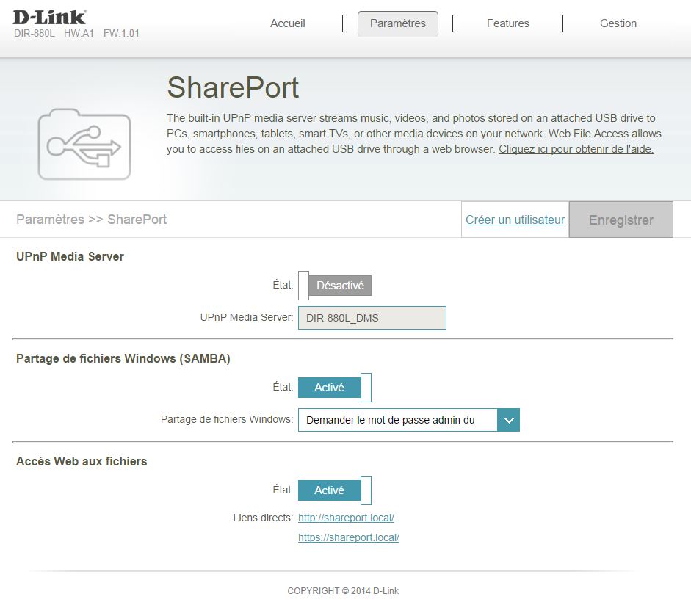Open the https://shareport.local/ secure link
Screen dimensions: 691x616
(x=348, y=537)
